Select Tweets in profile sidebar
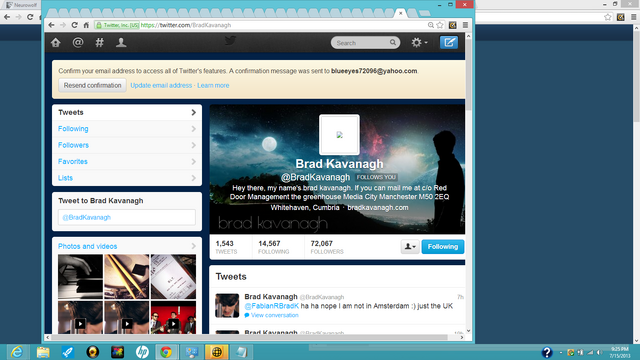This screenshot has width=640, height=360. pyautogui.click(x=127, y=112)
